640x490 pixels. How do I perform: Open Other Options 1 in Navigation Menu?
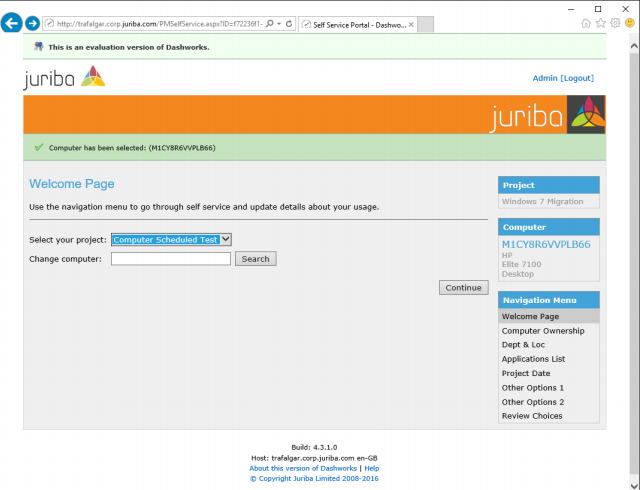[533, 388]
